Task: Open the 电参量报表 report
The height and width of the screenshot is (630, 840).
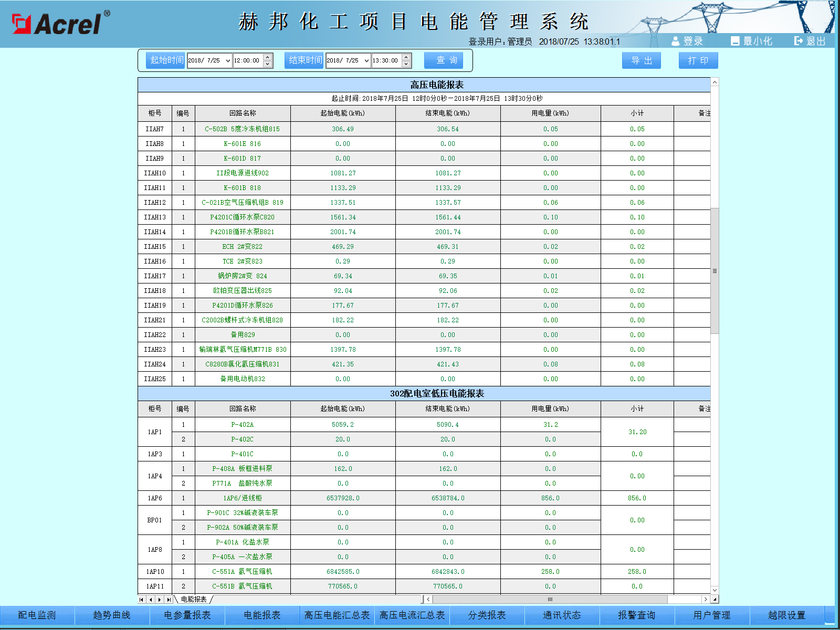Action: click(187, 615)
